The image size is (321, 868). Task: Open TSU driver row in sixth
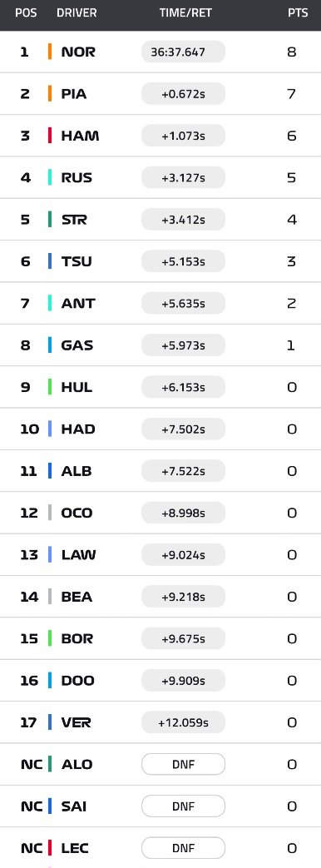pos(160,261)
